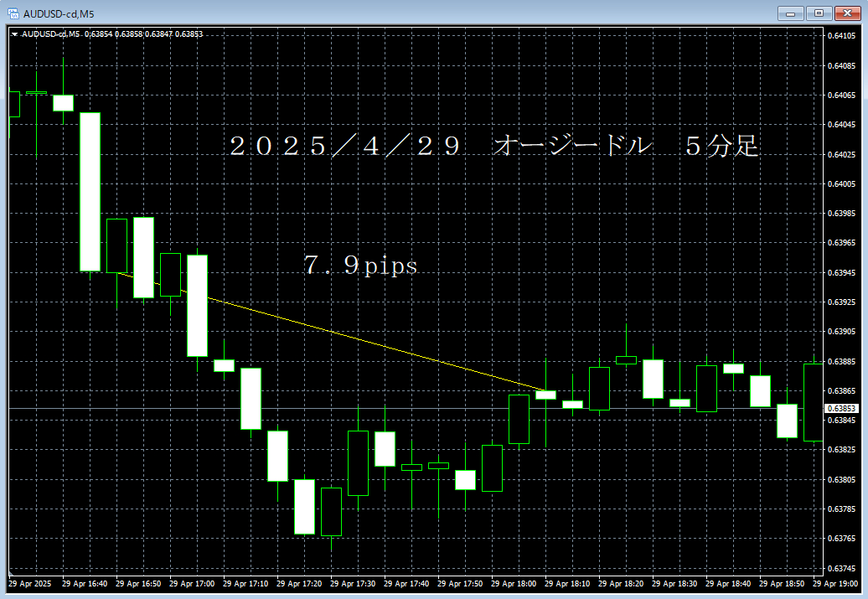
Task: Click the 29 Apr 17:10 time axis label
Action: pyautogui.click(x=245, y=583)
